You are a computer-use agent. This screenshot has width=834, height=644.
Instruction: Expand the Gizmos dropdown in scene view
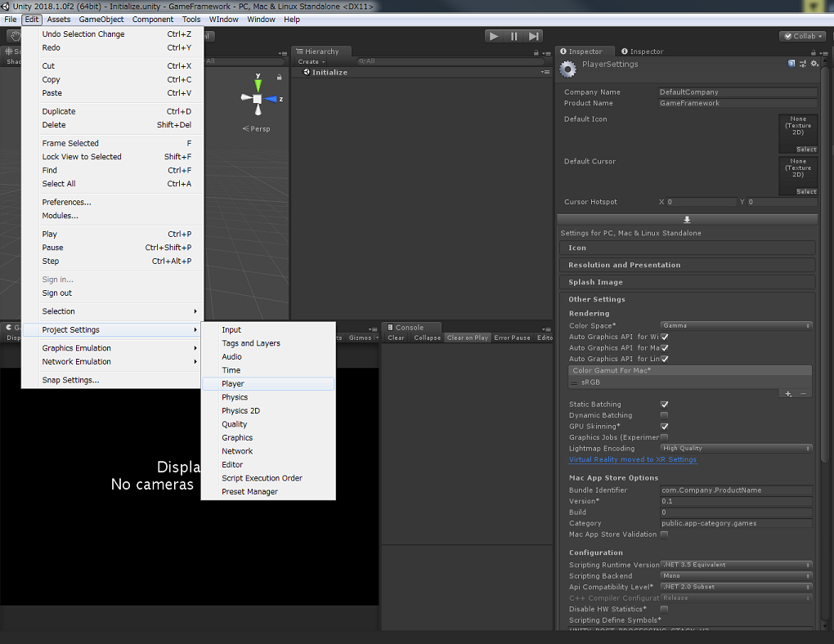(363, 338)
